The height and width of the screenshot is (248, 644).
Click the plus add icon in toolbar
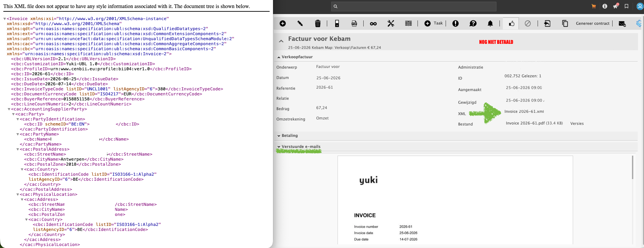tap(283, 23)
